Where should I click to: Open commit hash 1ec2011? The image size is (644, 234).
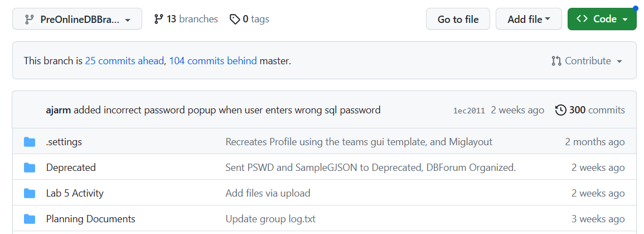click(469, 111)
